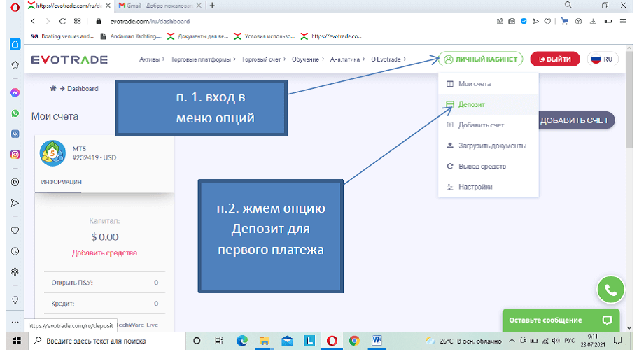
Task: Open Messenger from the Opera sidebar
Action: [x=15, y=92]
